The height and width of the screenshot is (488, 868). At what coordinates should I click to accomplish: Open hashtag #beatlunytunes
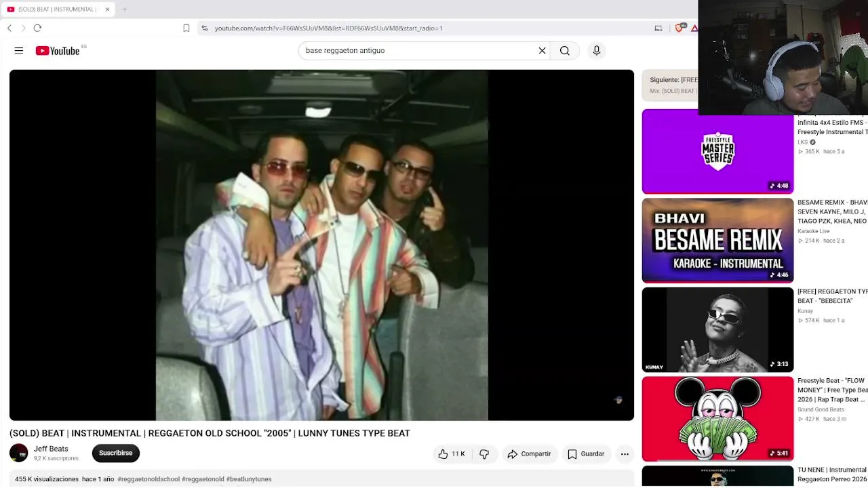pyautogui.click(x=249, y=479)
